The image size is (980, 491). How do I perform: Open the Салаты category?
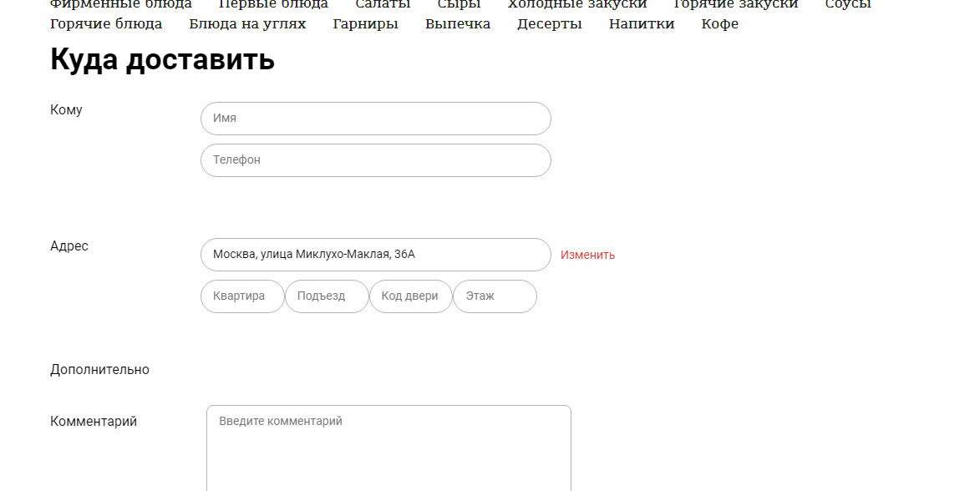pos(383,4)
